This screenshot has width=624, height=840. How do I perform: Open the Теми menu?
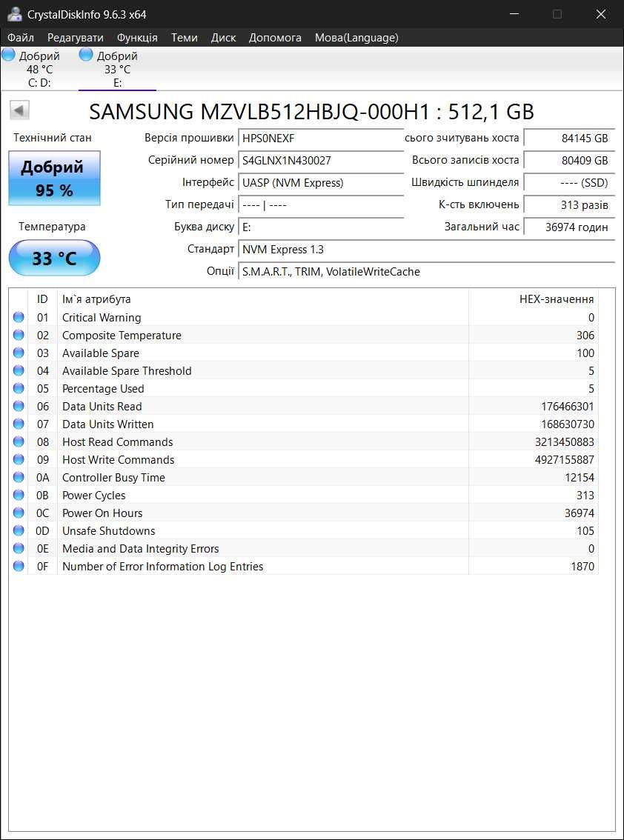pyautogui.click(x=185, y=38)
